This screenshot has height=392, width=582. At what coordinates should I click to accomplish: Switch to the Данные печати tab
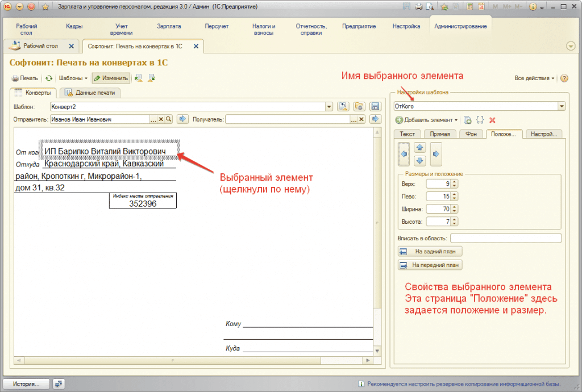point(90,93)
